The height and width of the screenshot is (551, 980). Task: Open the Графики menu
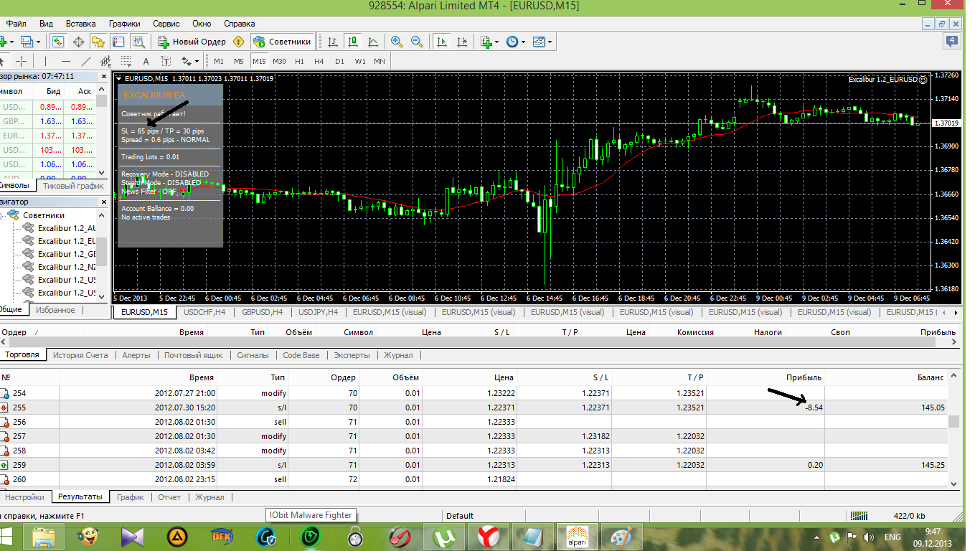(125, 24)
